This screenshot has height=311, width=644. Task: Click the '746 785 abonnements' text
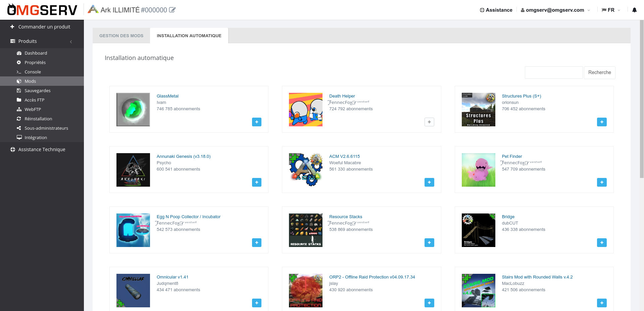pyautogui.click(x=178, y=109)
